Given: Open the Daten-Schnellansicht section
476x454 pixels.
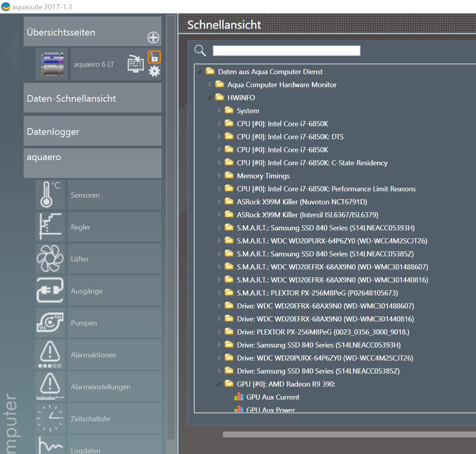Looking at the screenshot, I should pos(93,98).
